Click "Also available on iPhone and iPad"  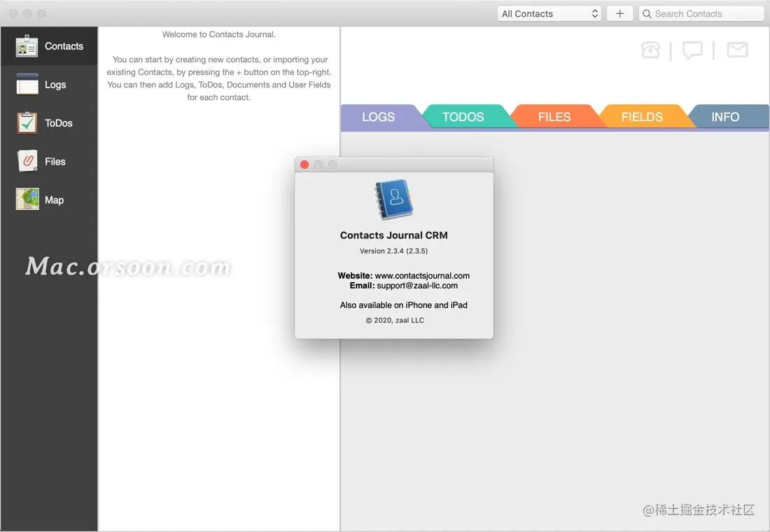pos(404,305)
